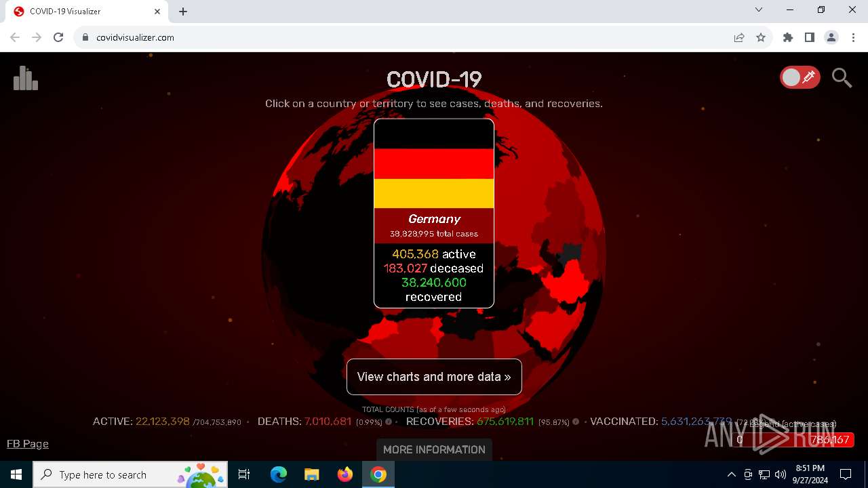The width and height of the screenshot is (868, 488).
Task: Click the Germany flag image
Action: 434,164
